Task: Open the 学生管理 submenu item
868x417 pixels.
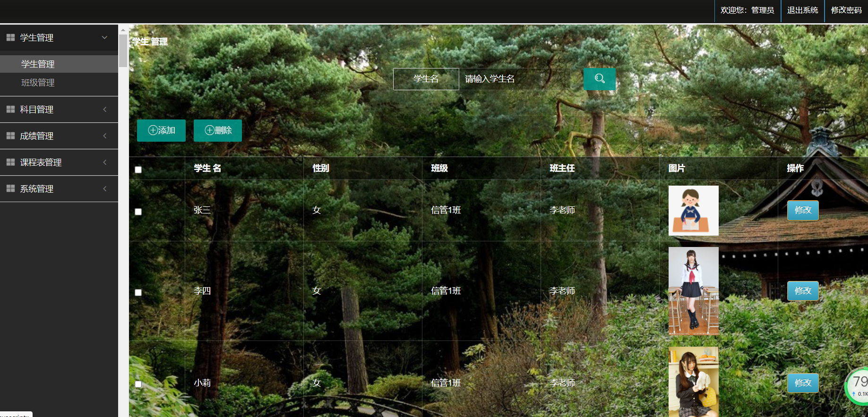Action: coord(59,64)
